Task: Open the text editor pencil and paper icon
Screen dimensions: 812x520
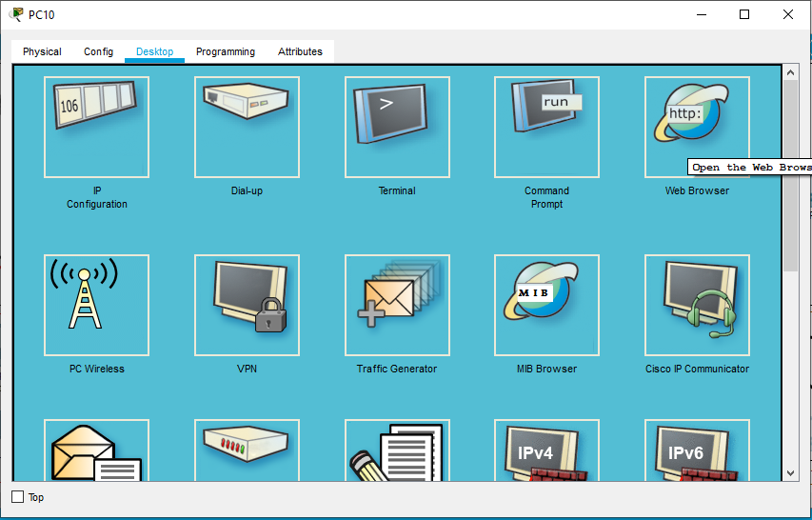Action: pos(397,450)
